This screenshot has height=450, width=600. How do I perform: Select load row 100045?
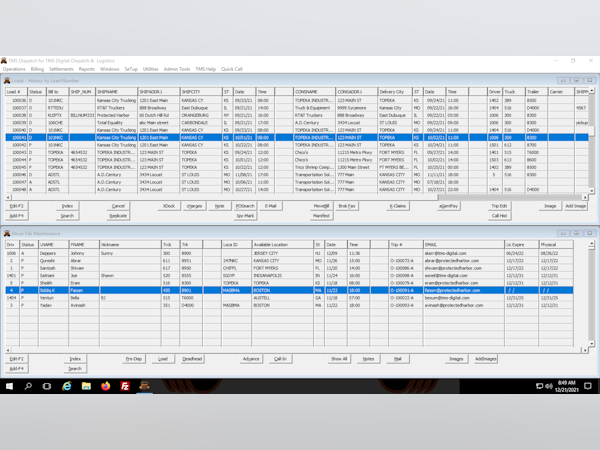297,167
